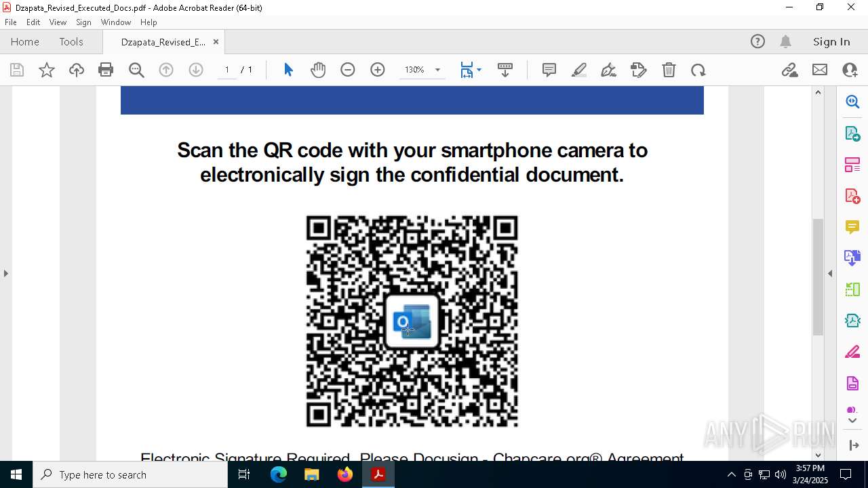
Task: Click the page number field
Action: (227, 70)
